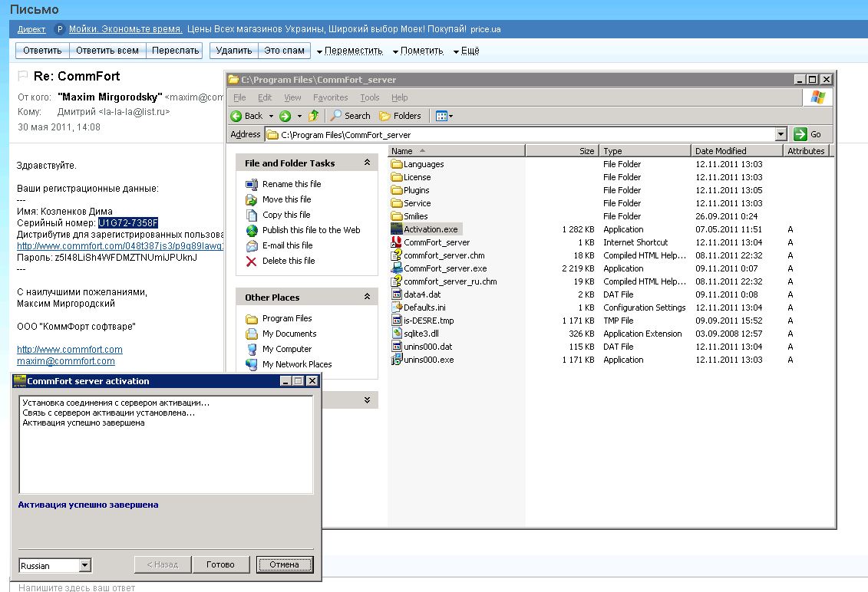Click the Удалить delete button

pyautogui.click(x=233, y=51)
